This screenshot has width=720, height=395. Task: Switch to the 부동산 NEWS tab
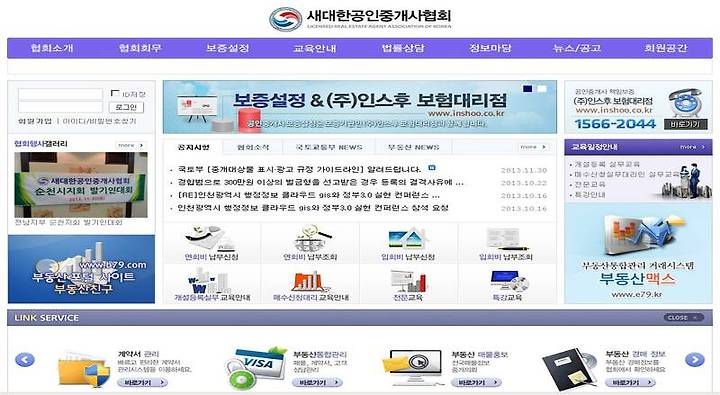(x=413, y=147)
